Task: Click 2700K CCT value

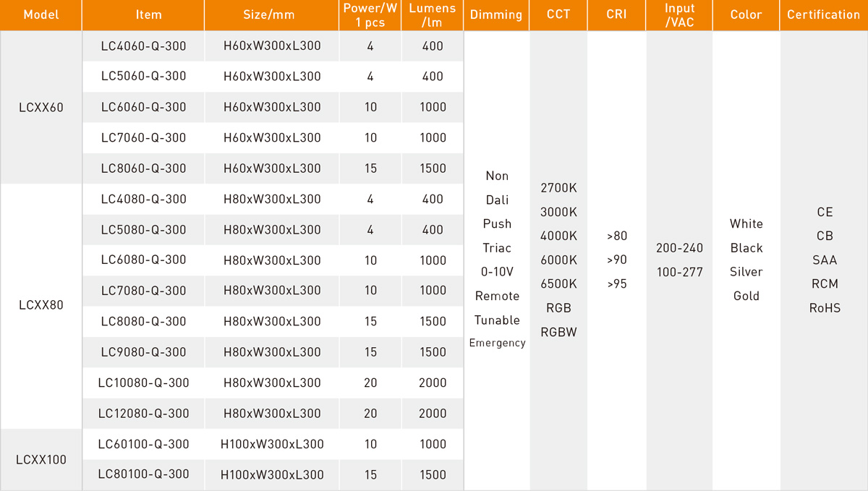Action: point(558,188)
